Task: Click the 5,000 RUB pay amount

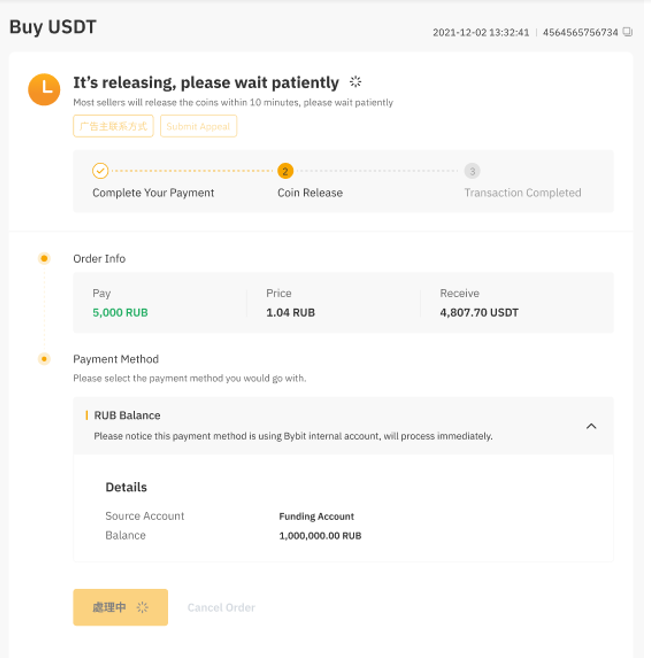Action: click(x=120, y=313)
